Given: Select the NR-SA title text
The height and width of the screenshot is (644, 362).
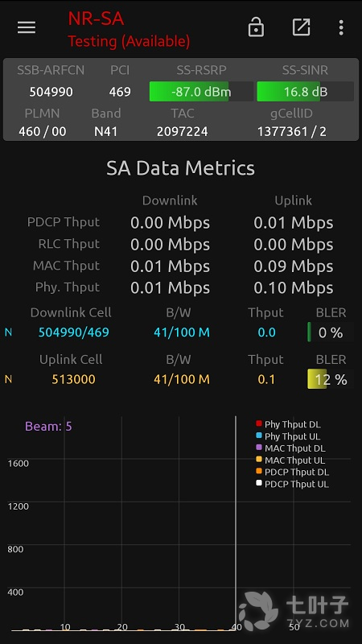Looking at the screenshot, I should 96,19.
